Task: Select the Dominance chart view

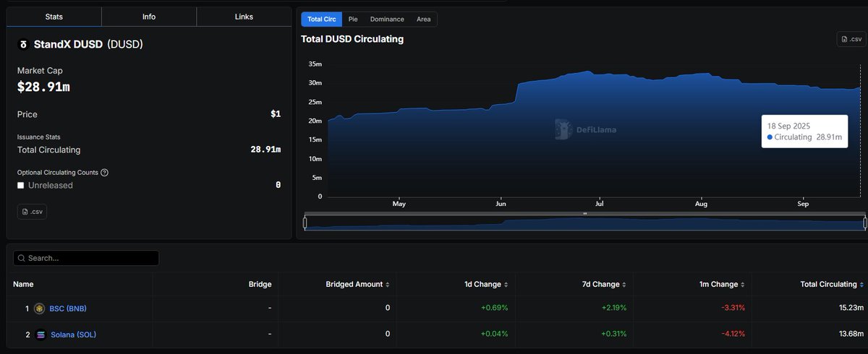Action: [x=387, y=20]
